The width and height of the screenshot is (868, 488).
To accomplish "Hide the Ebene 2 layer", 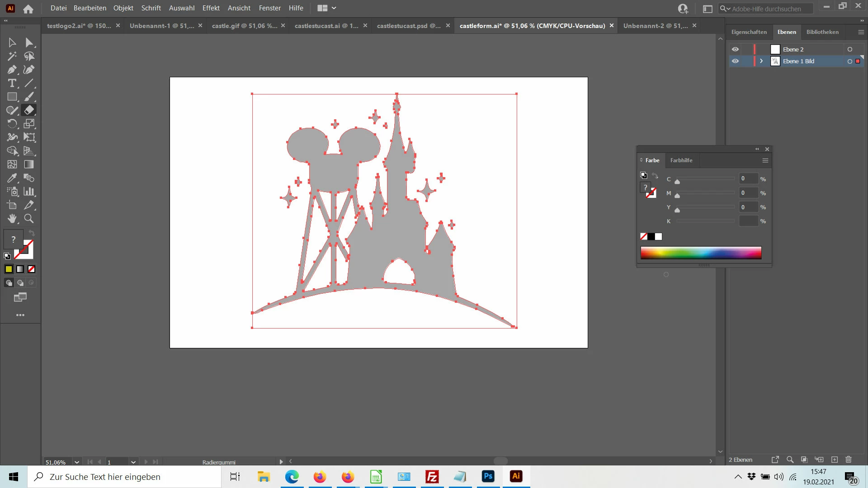I will click(x=735, y=49).
